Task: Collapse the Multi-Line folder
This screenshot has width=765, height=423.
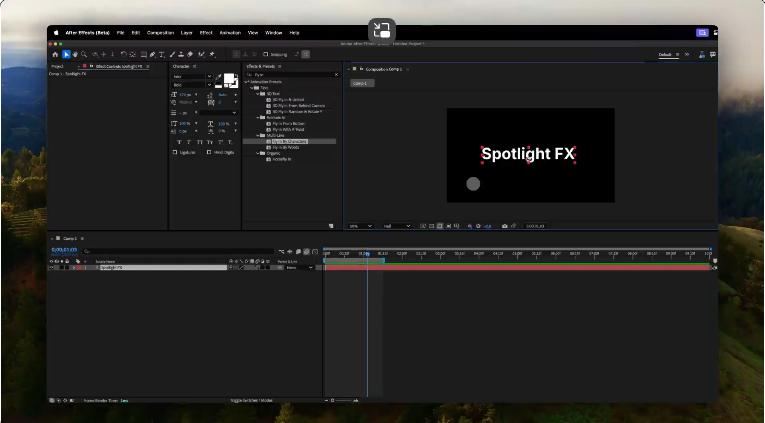Action: [x=258, y=135]
